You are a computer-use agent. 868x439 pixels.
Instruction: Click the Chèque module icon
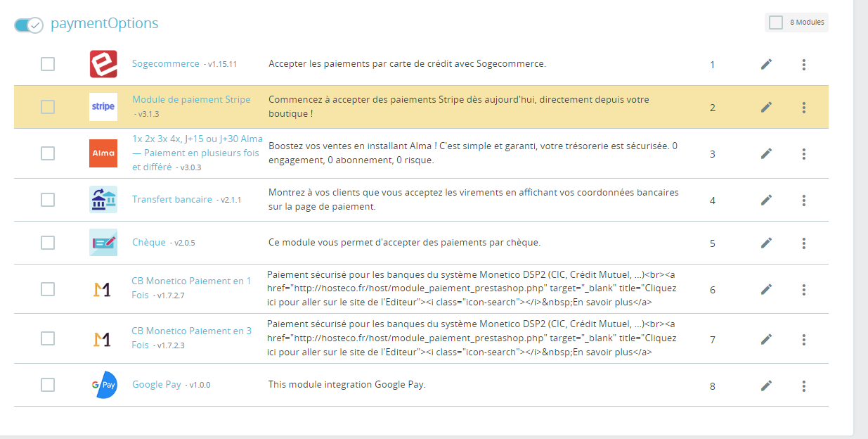point(103,243)
